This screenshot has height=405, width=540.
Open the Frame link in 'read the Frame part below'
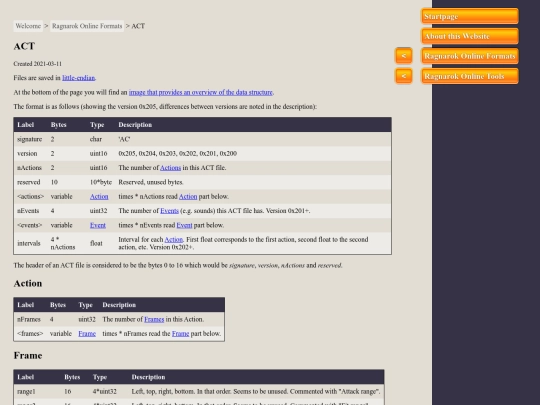pyautogui.click(x=180, y=334)
